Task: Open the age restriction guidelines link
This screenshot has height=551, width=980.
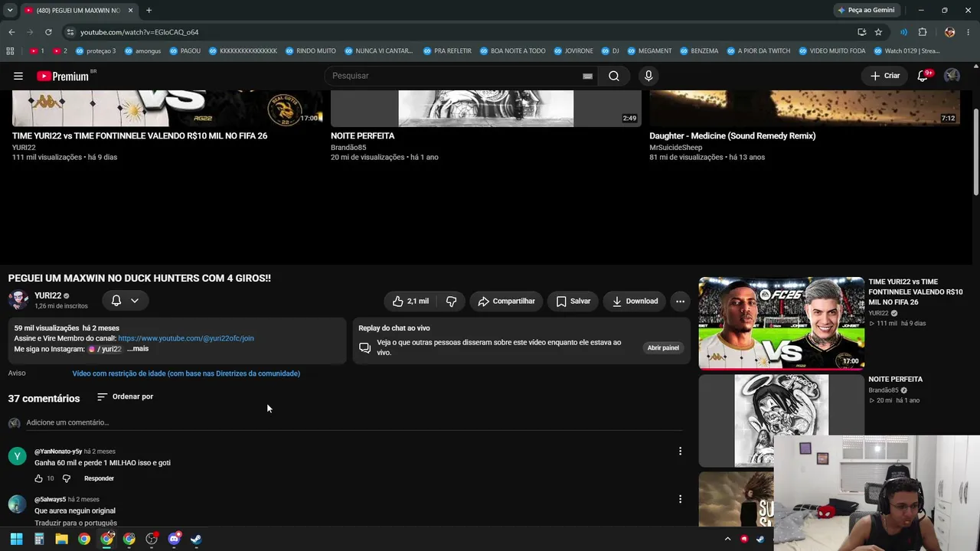Action: (x=186, y=373)
